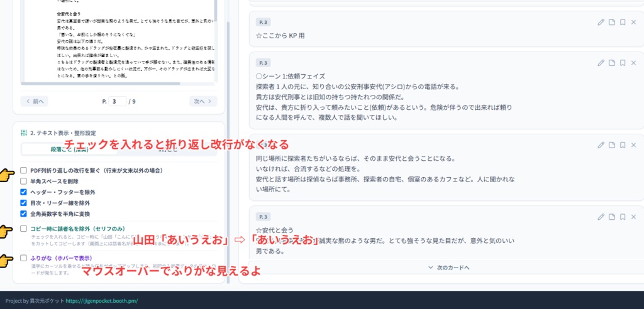Copy the card starting '同じ場所に探索者たち'

[612, 145]
